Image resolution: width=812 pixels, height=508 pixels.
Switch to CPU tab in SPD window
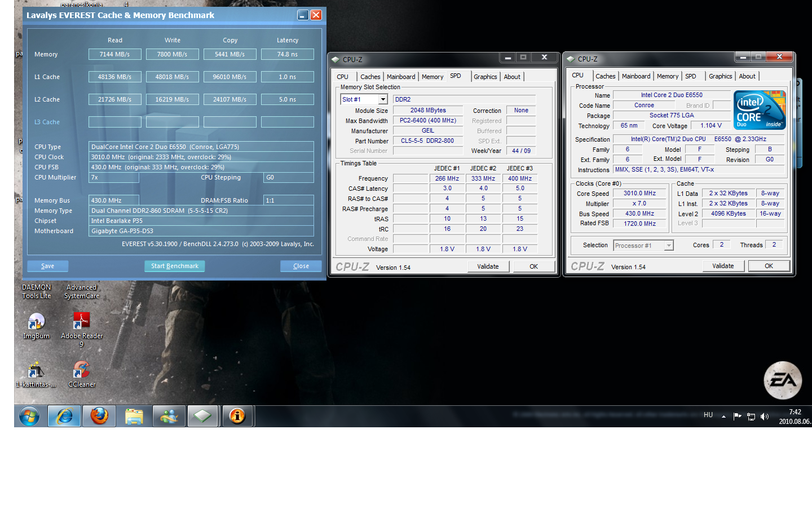click(x=343, y=77)
